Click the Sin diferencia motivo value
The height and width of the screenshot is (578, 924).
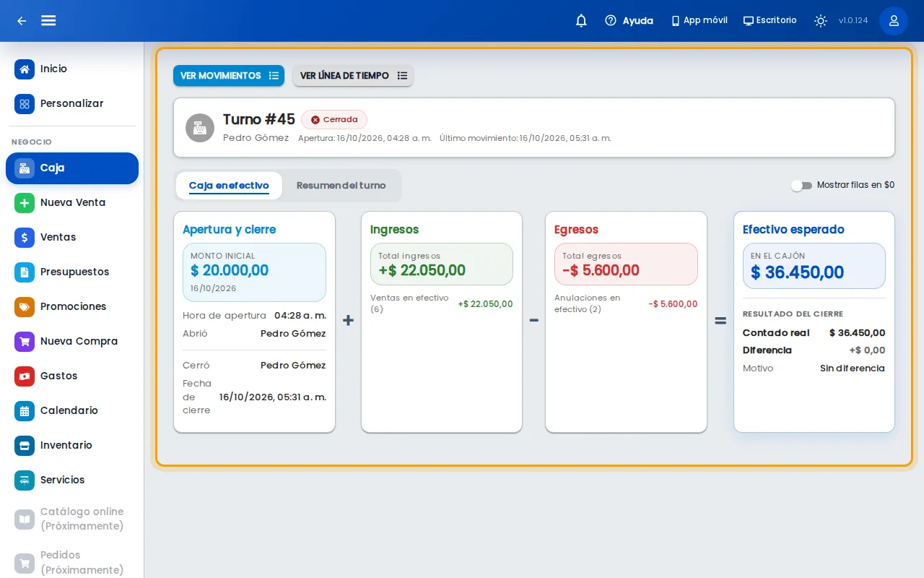coord(852,368)
